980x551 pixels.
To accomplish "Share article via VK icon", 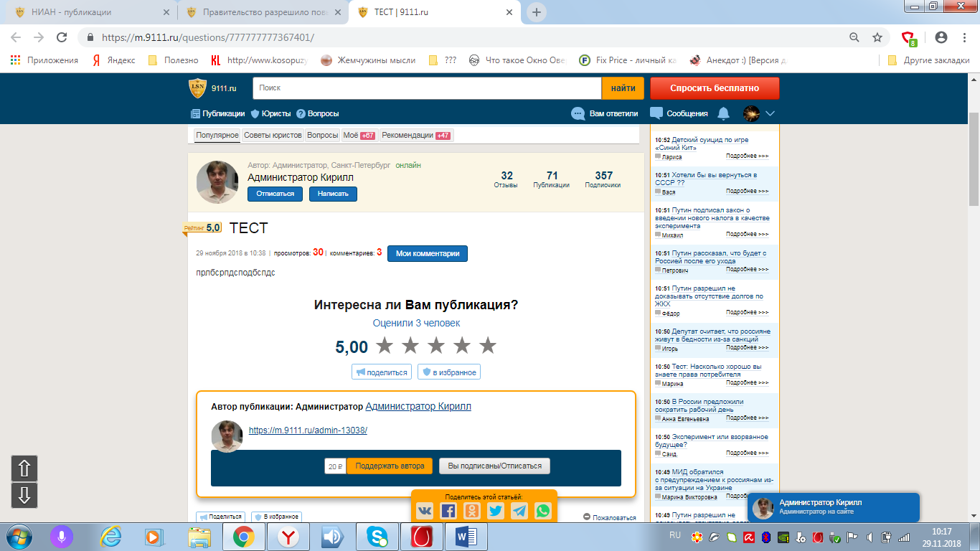I will (425, 510).
